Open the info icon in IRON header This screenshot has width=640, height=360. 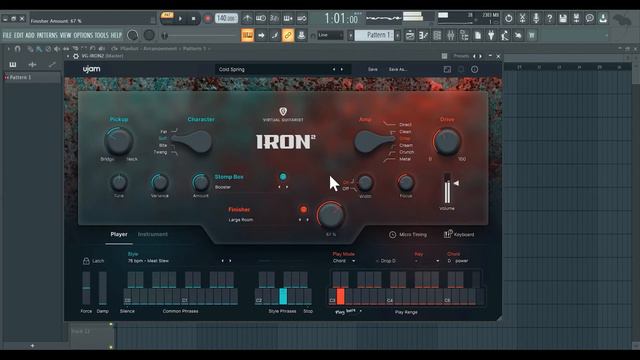[474, 69]
